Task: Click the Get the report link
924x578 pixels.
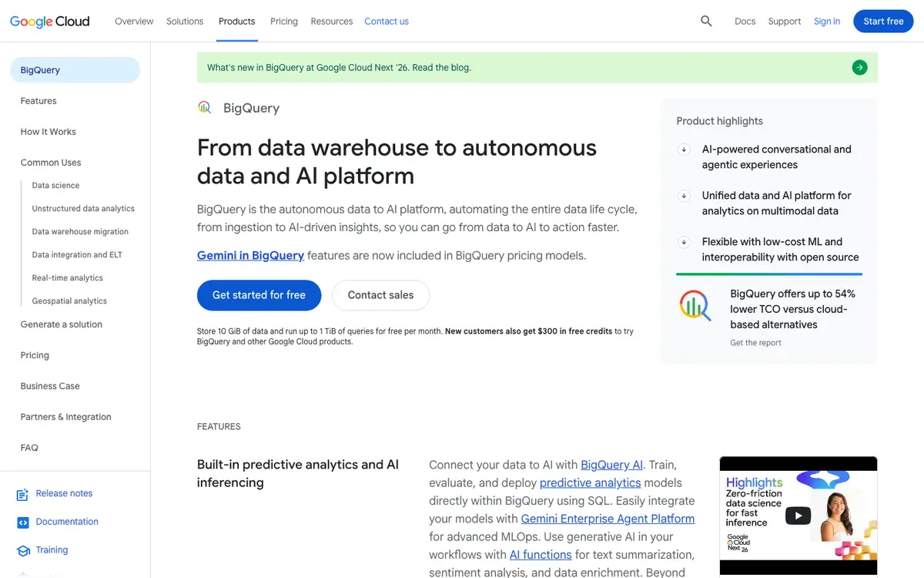Action: pyautogui.click(x=755, y=343)
